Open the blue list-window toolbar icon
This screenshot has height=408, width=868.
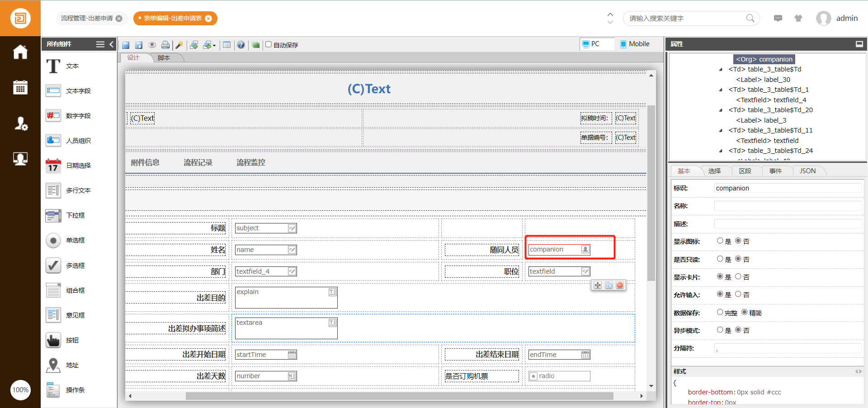tap(227, 45)
